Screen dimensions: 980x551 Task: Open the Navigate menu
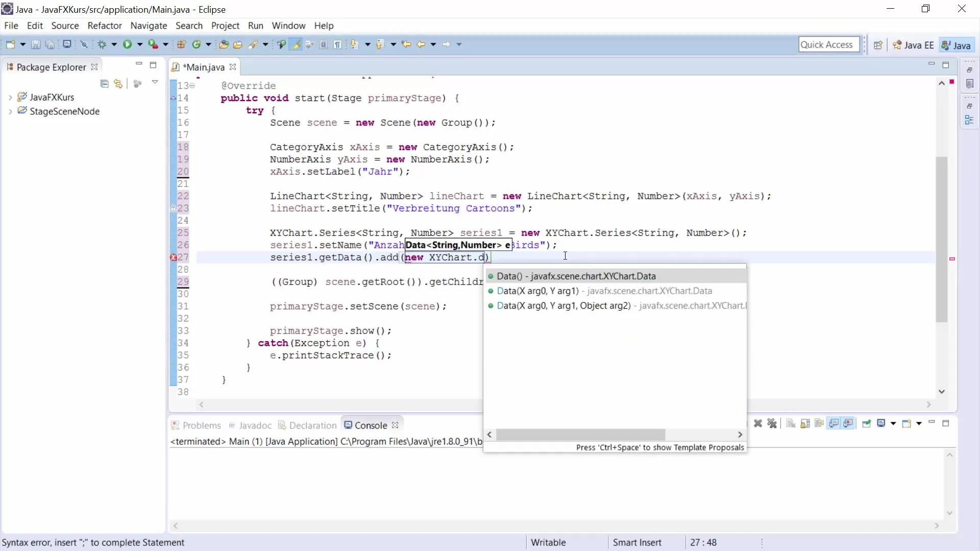pos(149,26)
